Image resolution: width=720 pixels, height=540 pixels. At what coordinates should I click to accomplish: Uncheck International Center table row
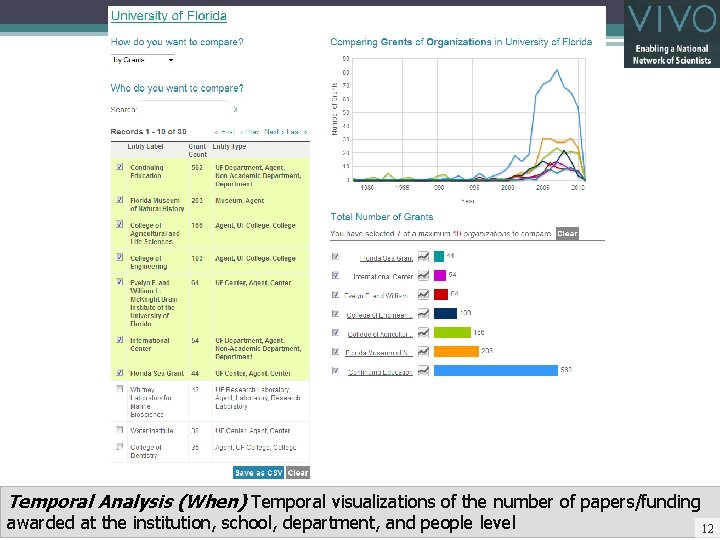(120, 340)
